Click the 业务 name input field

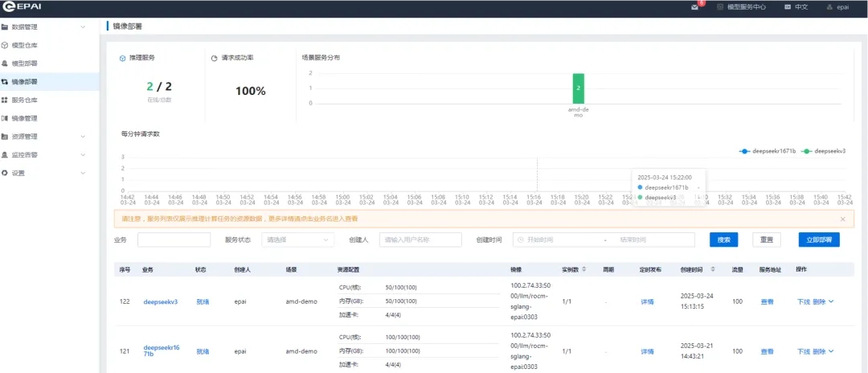point(174,240)
